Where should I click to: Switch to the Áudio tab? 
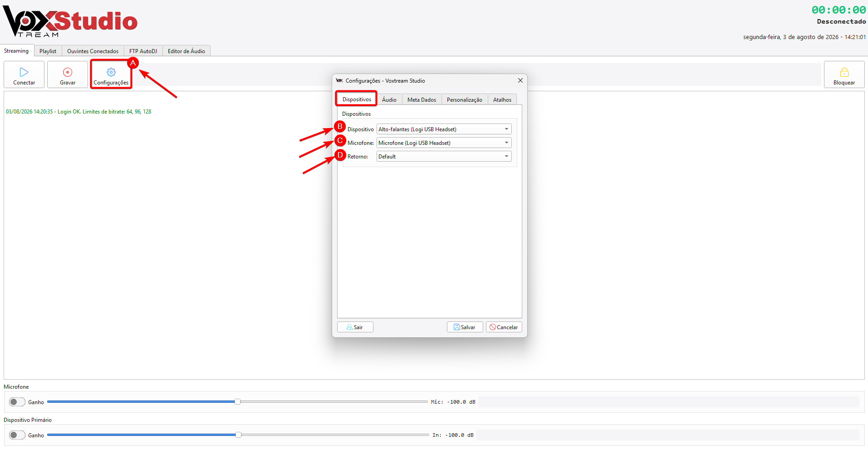pyautogui.click(x=389, y=100)
